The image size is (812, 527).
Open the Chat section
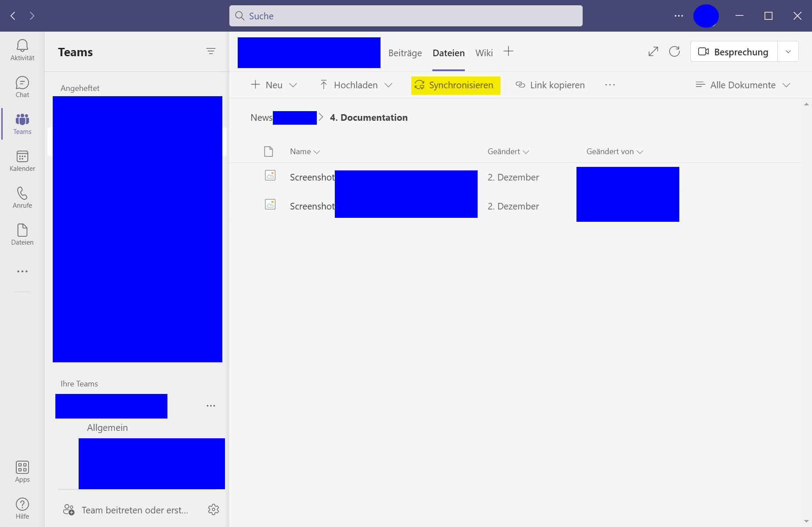22,87
